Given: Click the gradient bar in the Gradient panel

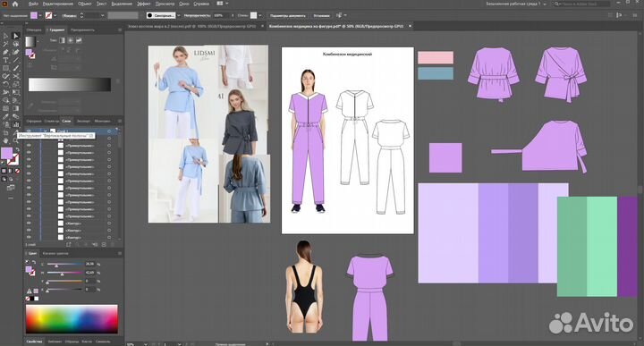Looking at the screenshot, I should pyautogui.click(x=70, y=84).
